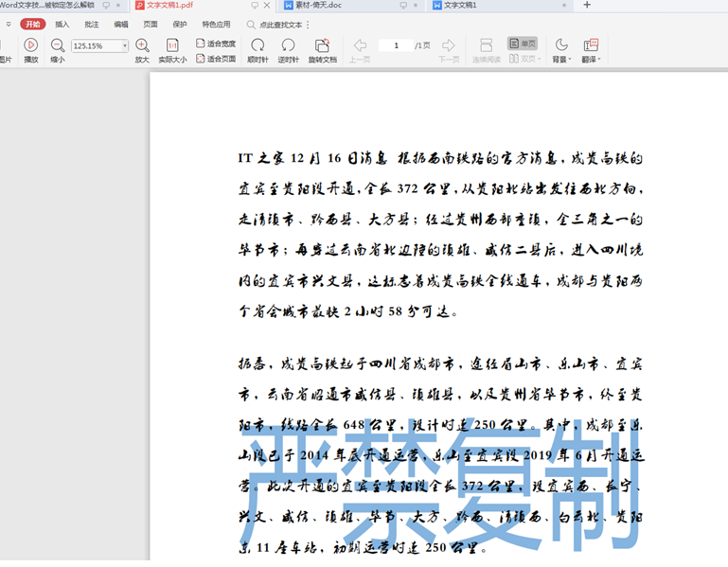The width and height of the screenshot is (728, 567).
Task: Select the 插入 ribbon tab
Action: [x=62, y=25]
